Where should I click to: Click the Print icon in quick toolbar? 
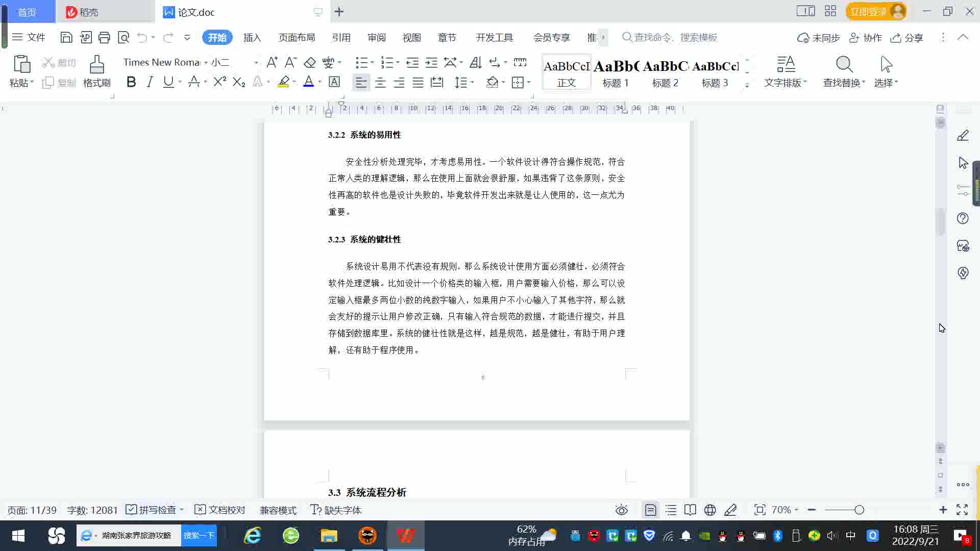104,37
